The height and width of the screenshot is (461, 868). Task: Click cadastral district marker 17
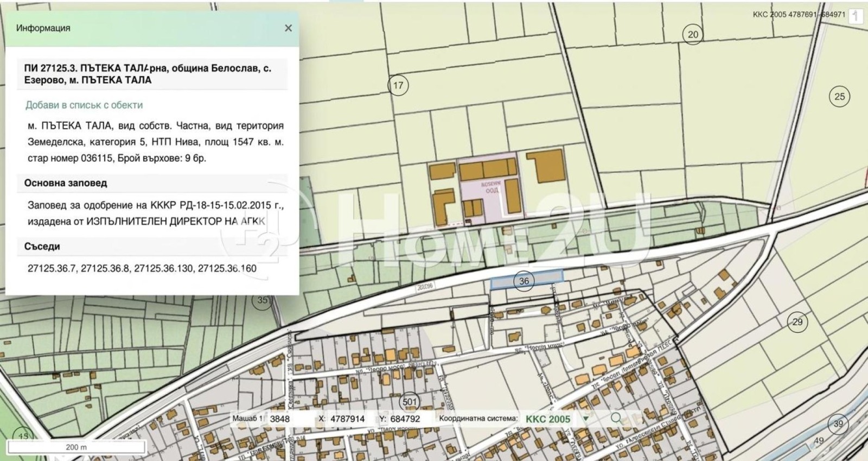point(398,85)
